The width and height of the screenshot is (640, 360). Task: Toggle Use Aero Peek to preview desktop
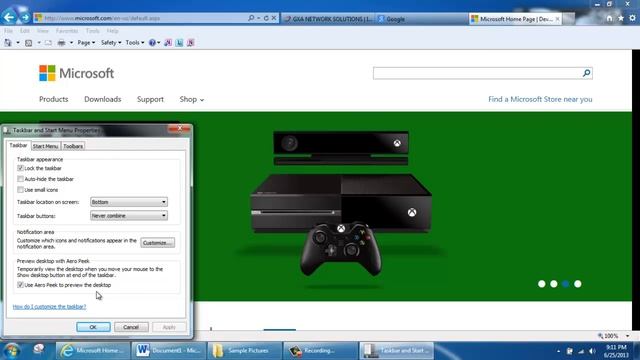coord(20,285)
